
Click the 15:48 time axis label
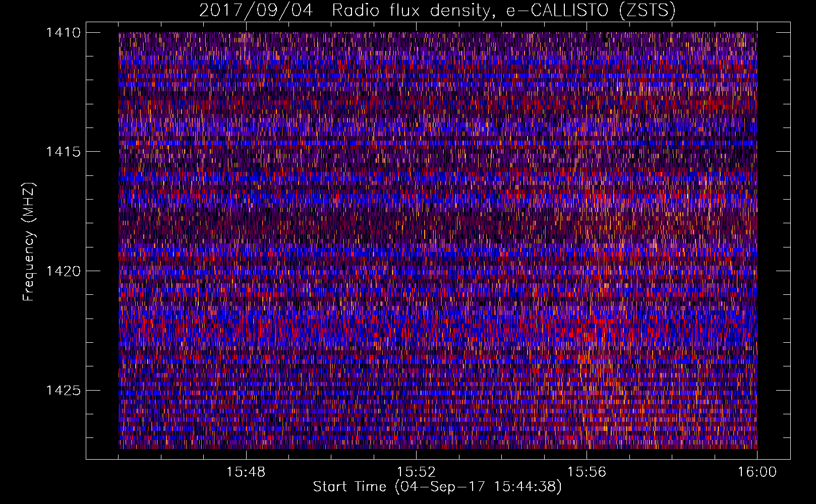(x=246, y=472)
